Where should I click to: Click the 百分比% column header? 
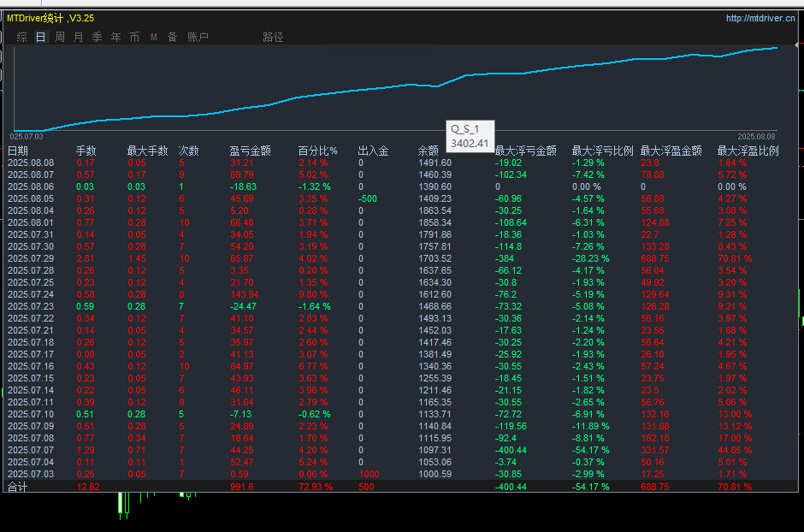coord(318,151)
